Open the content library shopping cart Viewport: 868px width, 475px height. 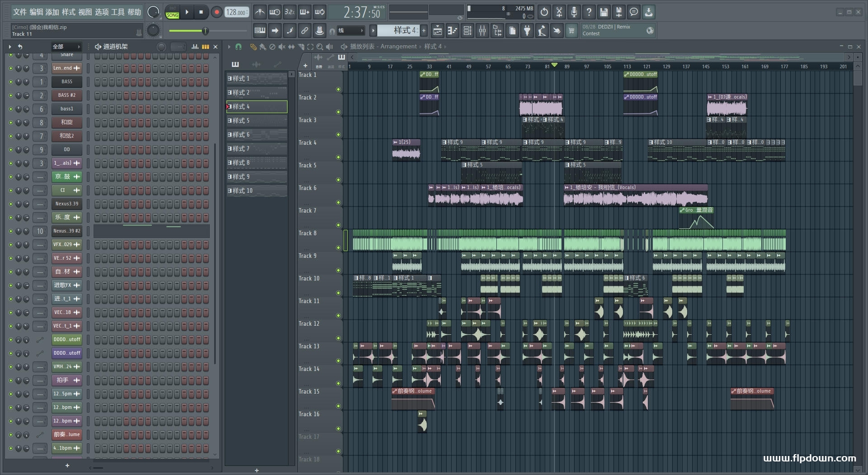point(571,31)
